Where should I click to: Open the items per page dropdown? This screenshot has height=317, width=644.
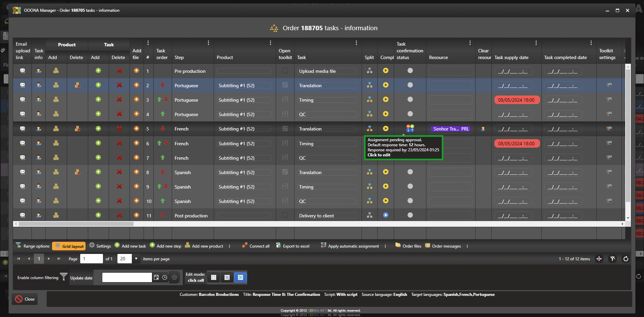click(136, 259)
